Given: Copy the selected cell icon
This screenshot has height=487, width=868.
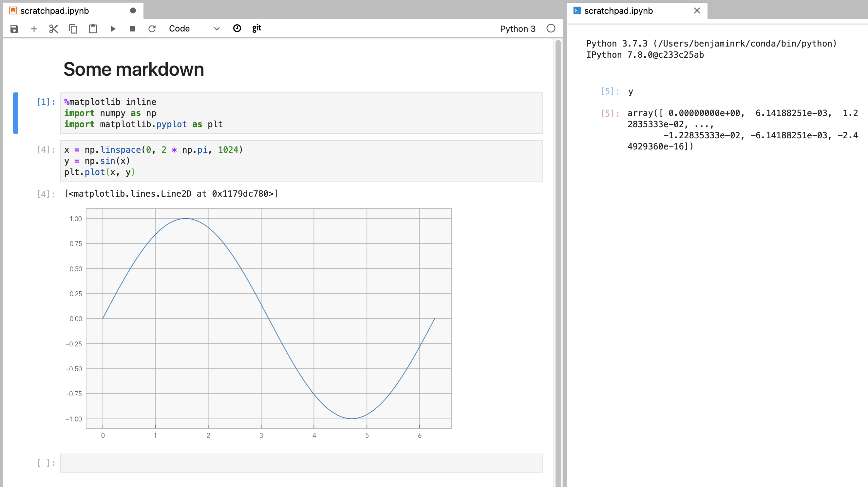Looking at the screenshot, I should coord(73,29).
